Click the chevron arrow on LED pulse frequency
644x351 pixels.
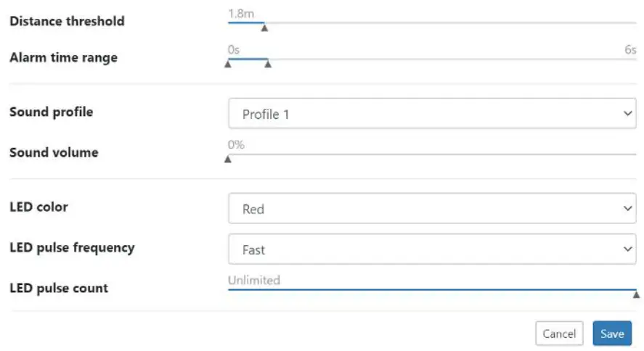pos(627,249)
